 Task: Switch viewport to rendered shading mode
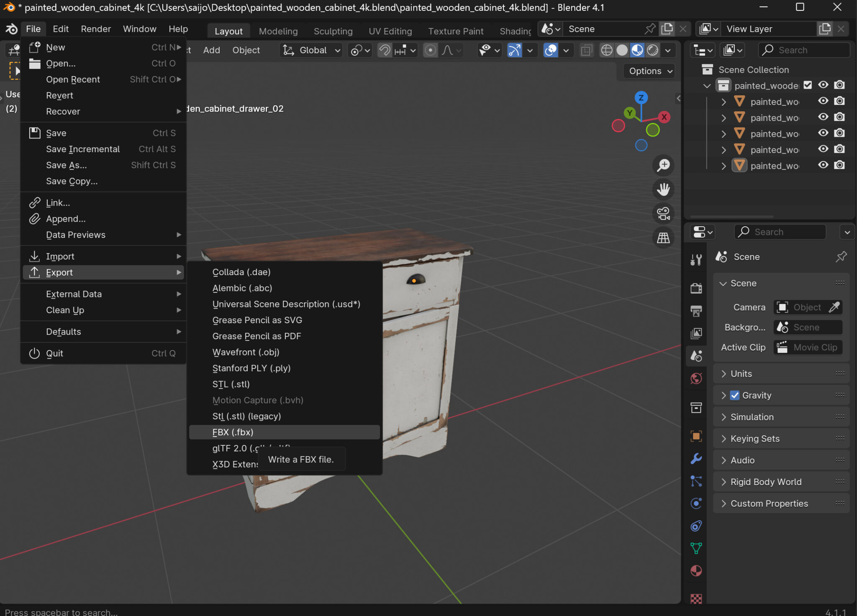[653, 50]
